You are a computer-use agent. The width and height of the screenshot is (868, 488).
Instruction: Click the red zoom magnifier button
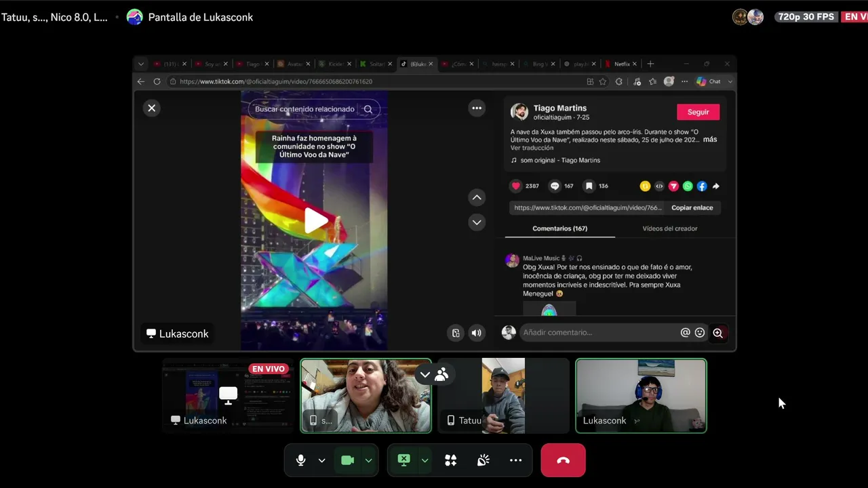(718, 333)
